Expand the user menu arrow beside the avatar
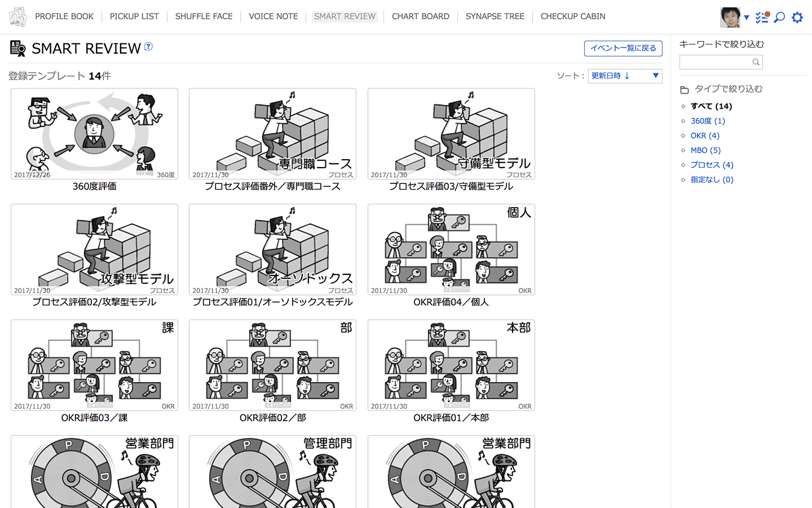Viewport: 812px width, 508px height. [x=747, y=18]
